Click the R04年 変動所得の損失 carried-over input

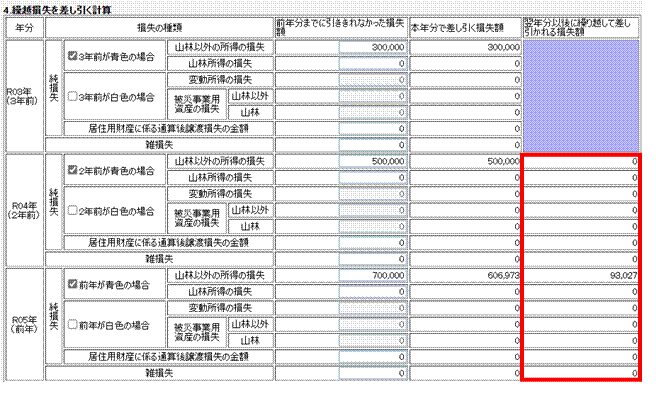(373, 194)
